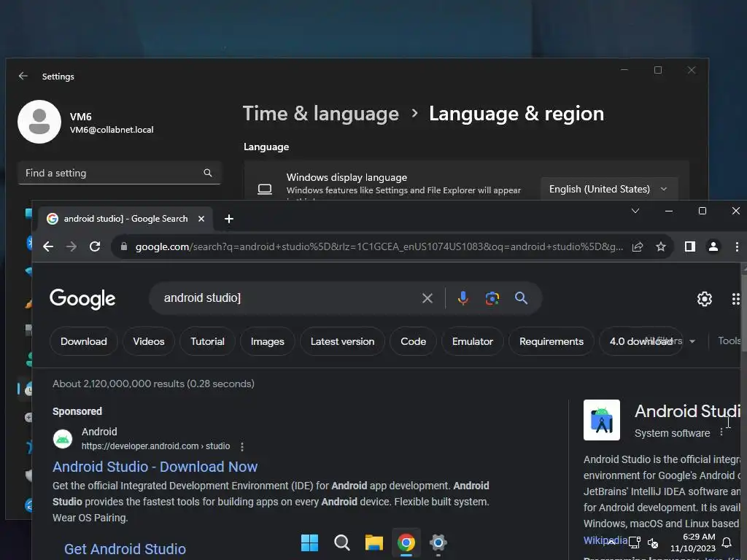This screenshot has width=747, height=560.
Task: Go forward in Chrome
Action: 71,246
